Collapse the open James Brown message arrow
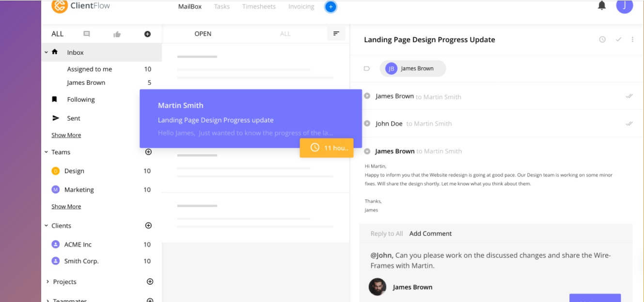644x302 pixels. (x=367, y=151)
